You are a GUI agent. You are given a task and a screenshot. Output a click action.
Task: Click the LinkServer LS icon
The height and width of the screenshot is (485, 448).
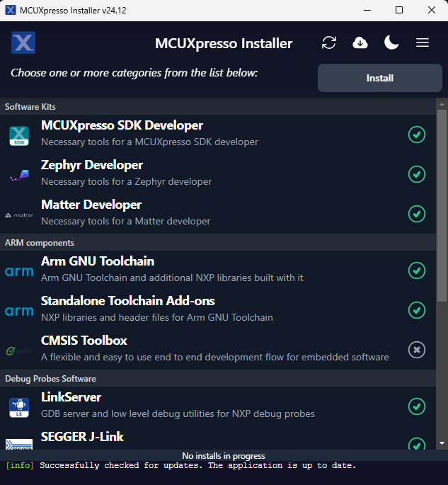19,408
